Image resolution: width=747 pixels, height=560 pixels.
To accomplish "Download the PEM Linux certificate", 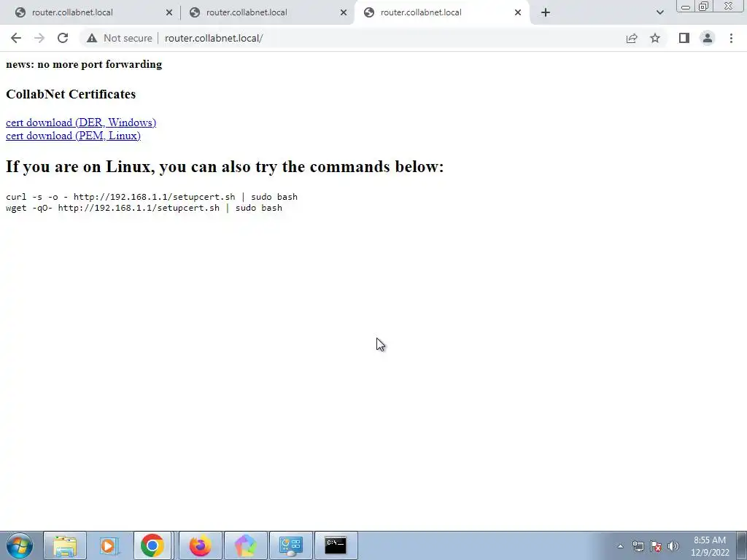I will click(x=73, y=136).
